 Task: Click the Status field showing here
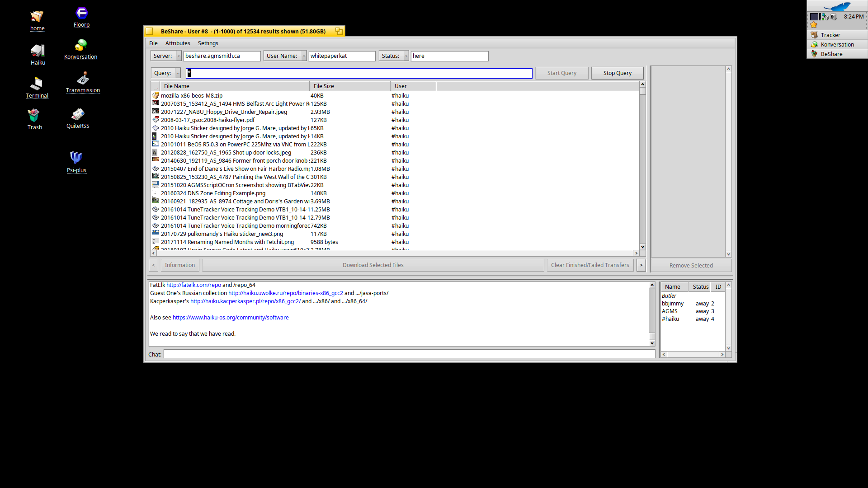click(x=449, y=56)
